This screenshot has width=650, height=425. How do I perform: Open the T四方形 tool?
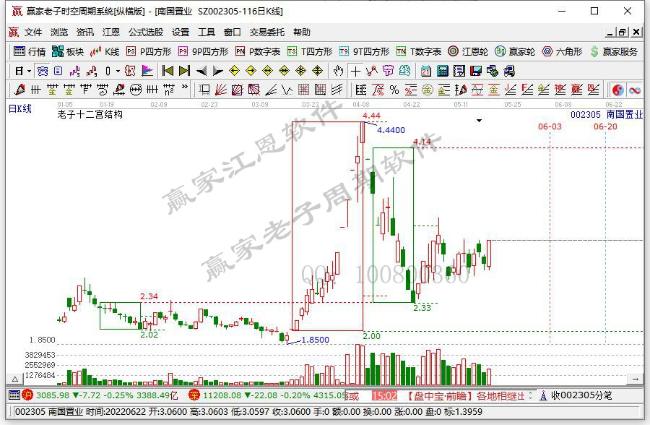[310, 51]
